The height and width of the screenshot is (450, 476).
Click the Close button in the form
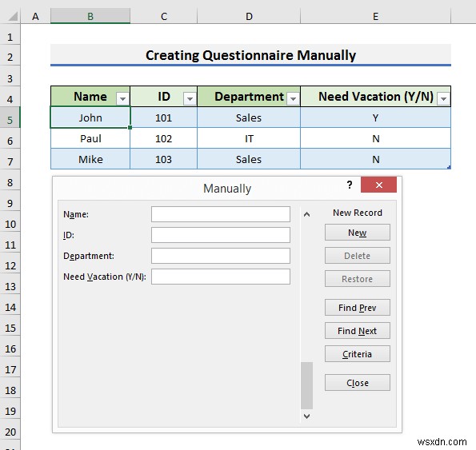(358, 383)
